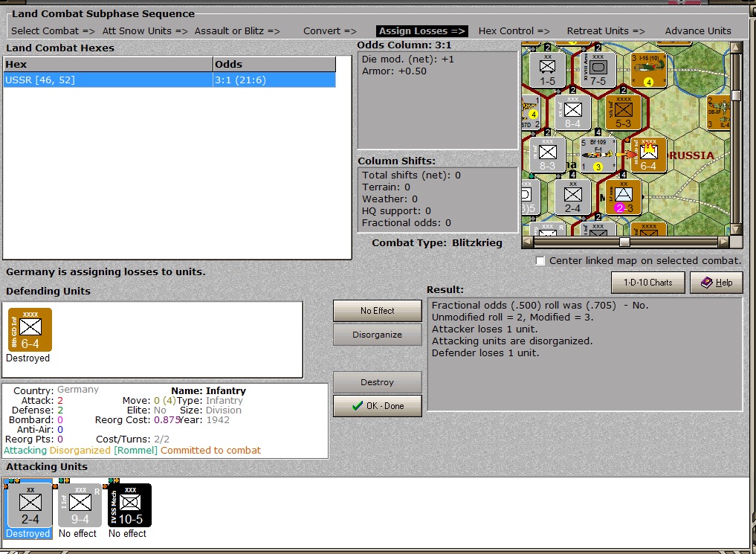The image size is (756, 554).
Task: Select the 9-4 I Inf attacking corps
Action: coord(80,504)
